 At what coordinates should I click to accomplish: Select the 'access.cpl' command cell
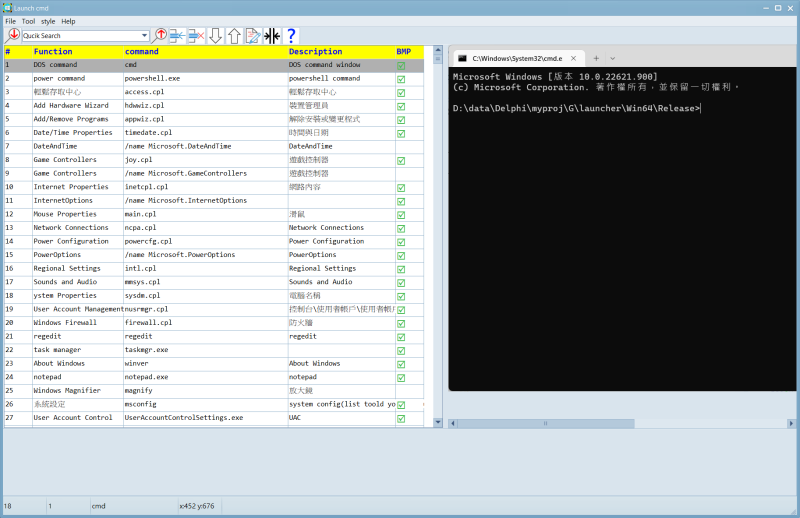point(205,92)
